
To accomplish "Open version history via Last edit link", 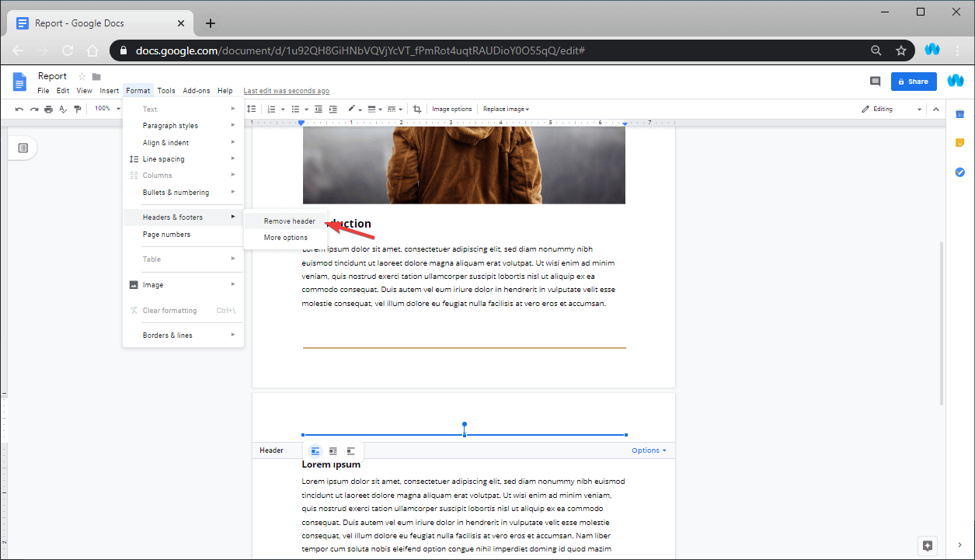I will click(x=286, y=90).
